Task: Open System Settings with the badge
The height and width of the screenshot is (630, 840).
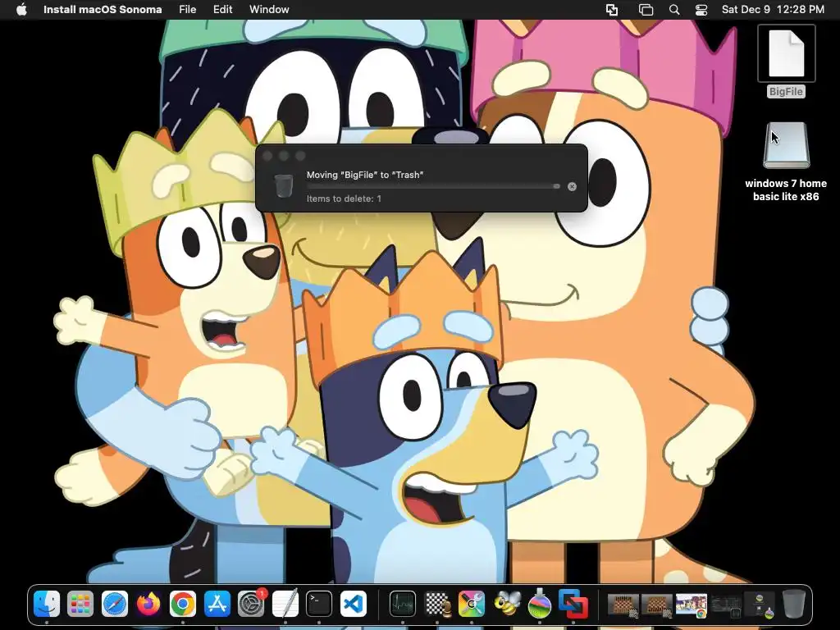Action: click(x=251, y=604)
